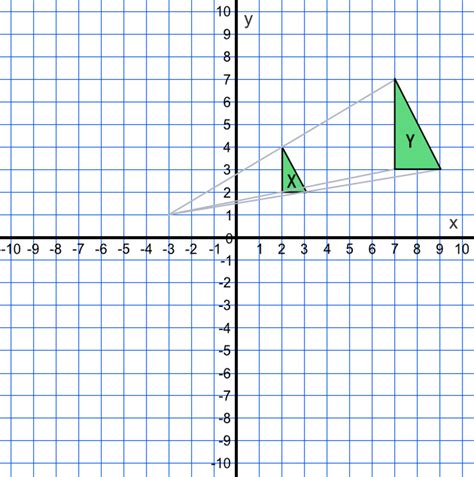Click the number -10 on the y-axis bottom
474x477 pixels.
pos(221,464)
